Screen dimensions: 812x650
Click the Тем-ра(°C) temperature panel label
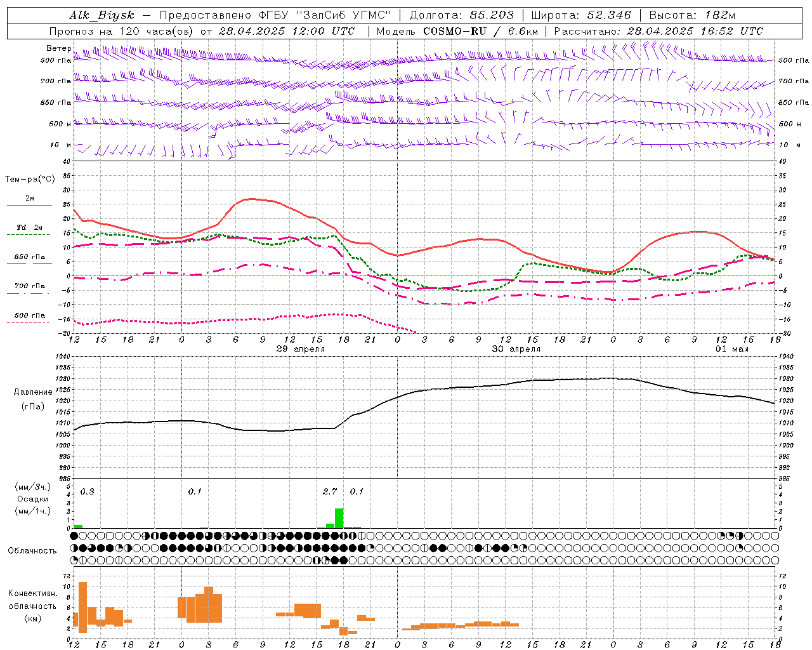point(30,180)
